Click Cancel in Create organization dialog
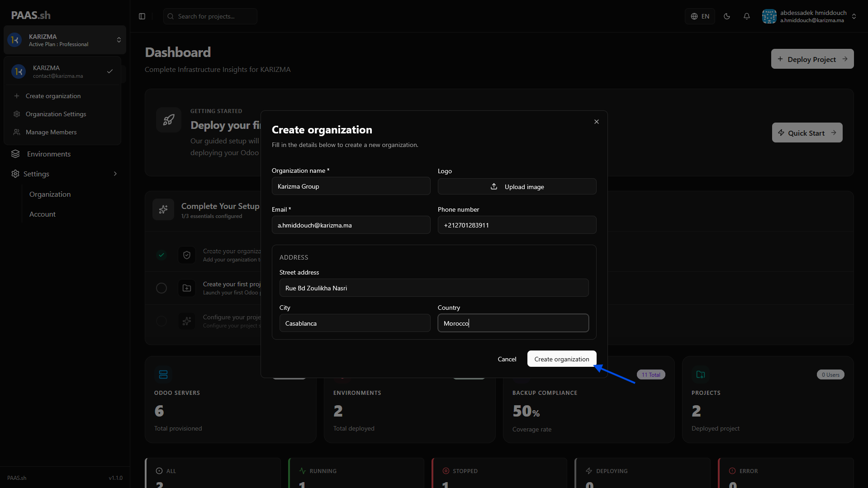 (x=507, y=359)
